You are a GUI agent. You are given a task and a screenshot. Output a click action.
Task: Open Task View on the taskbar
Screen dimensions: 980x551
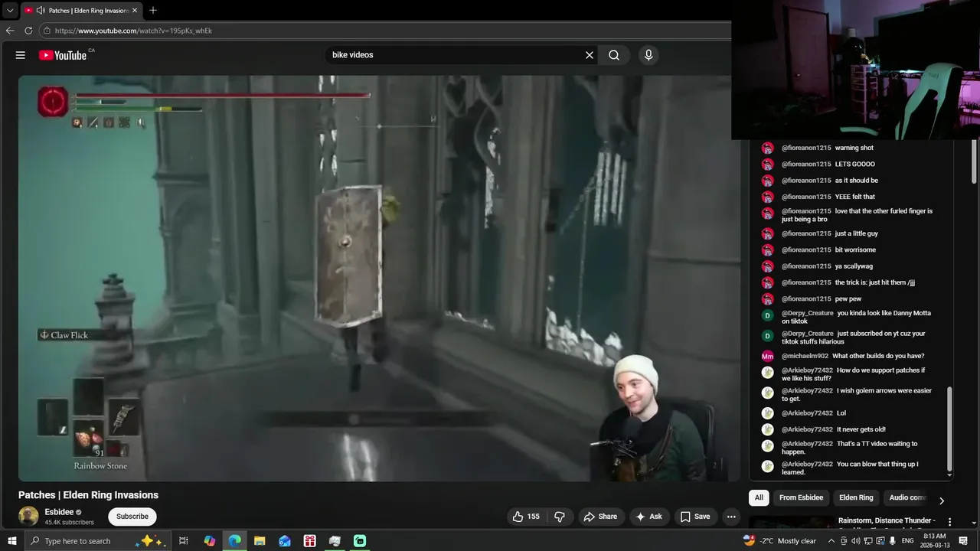[x=184, y=541]
